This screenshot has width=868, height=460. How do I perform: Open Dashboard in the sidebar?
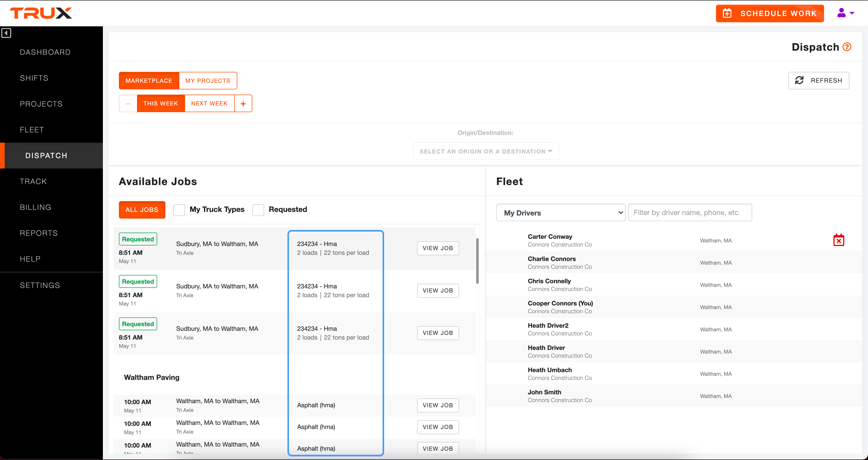pos(45,52)
